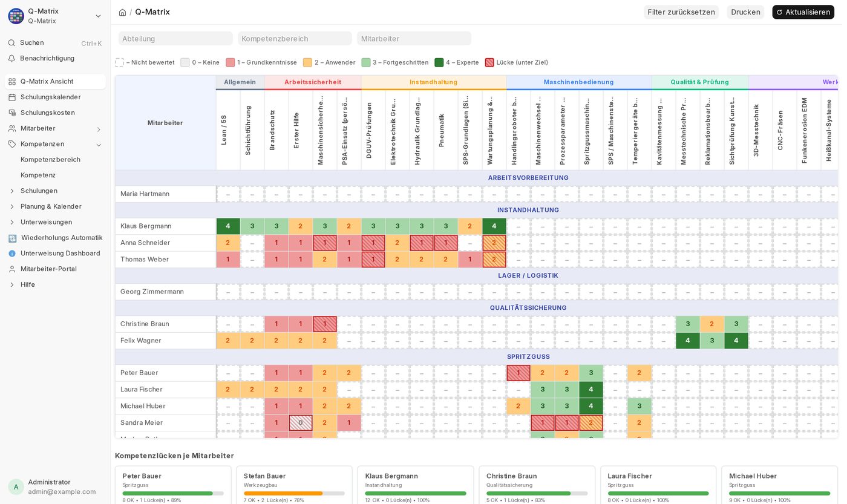Click the Schulungskosten coins icon
The image size is (847, 504).
[x=12, y=113]
